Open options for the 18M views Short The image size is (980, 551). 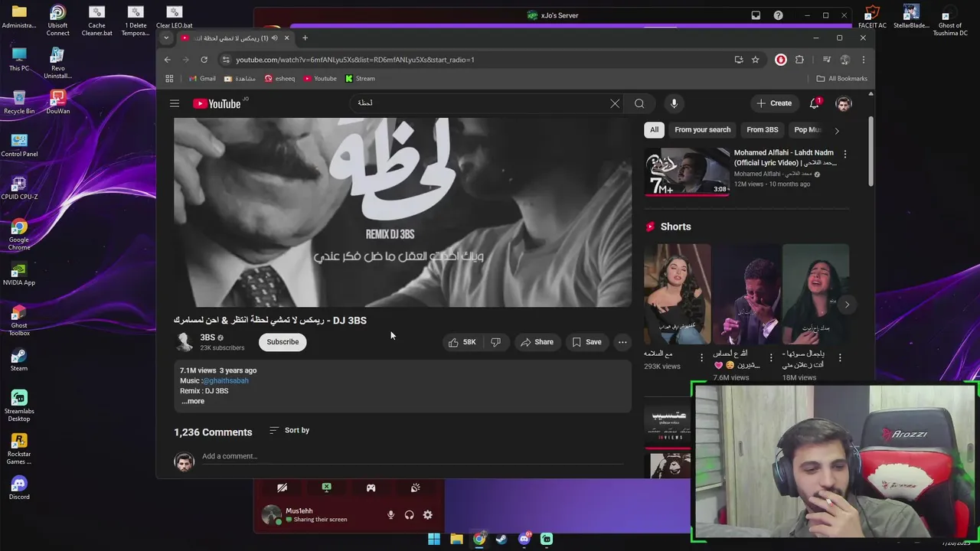pos(840,357)
